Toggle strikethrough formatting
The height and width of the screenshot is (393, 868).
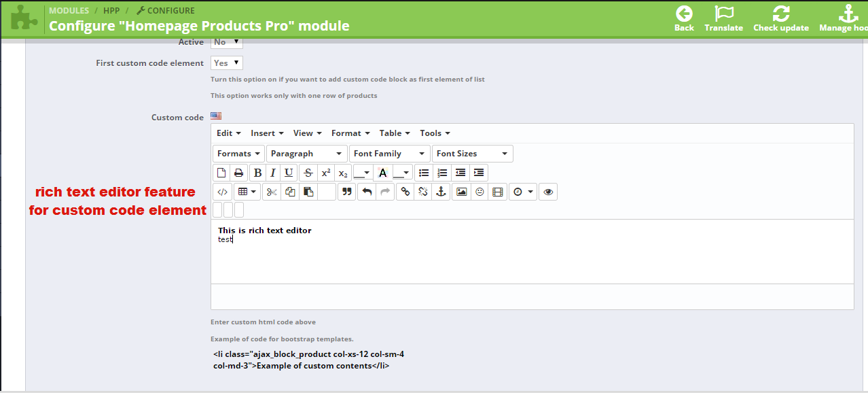coord(308,173)
